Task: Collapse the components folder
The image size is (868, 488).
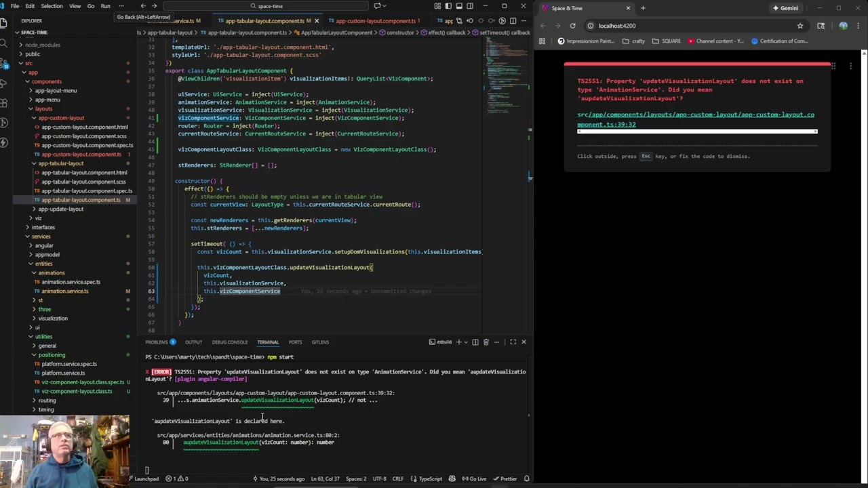Action: pyautogui.click(x=47, y=81)
